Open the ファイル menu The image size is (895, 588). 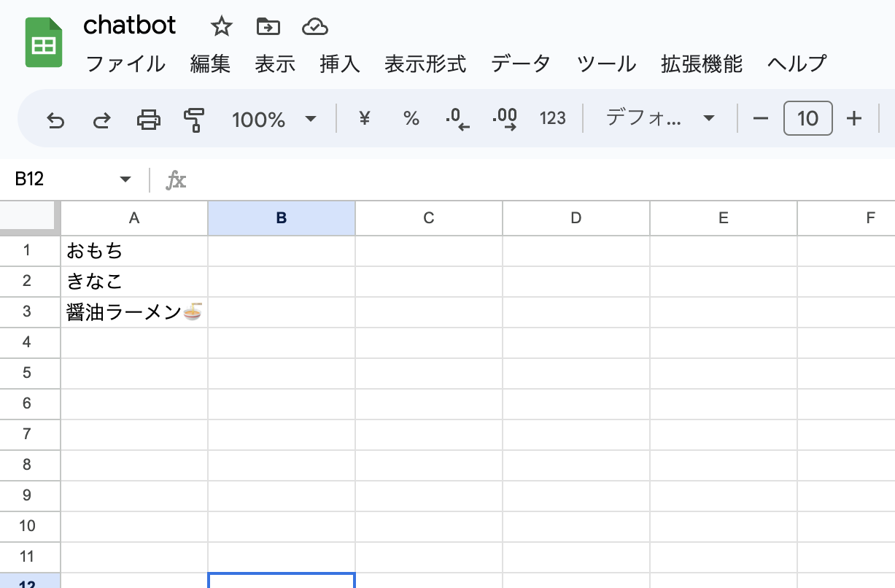(x=125, y=64)
